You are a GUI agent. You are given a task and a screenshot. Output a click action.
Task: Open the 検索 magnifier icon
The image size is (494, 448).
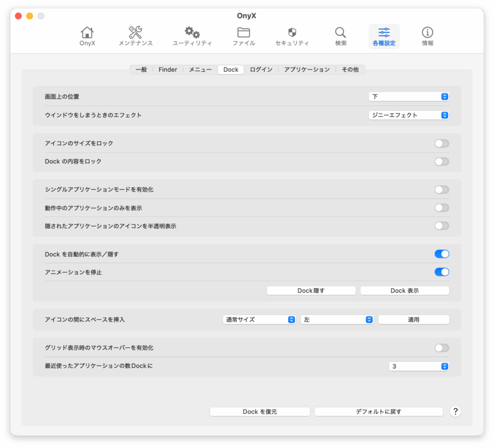(x=341, y=33)
